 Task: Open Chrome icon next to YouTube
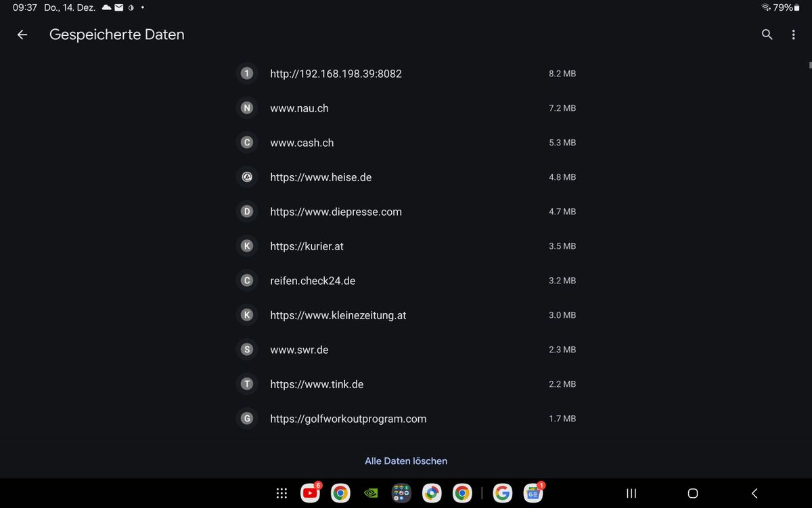tap(340, 493)
